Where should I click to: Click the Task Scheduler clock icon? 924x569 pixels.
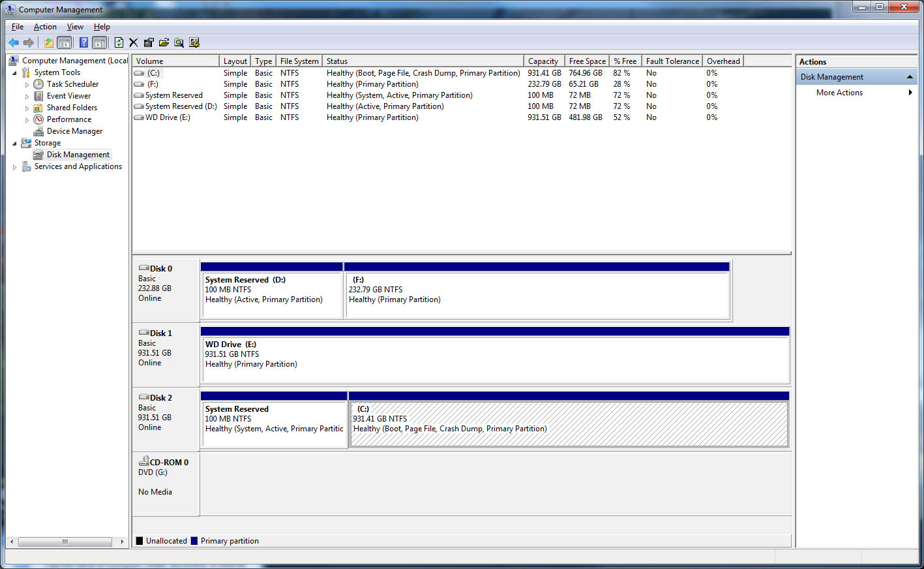(38, 84)
